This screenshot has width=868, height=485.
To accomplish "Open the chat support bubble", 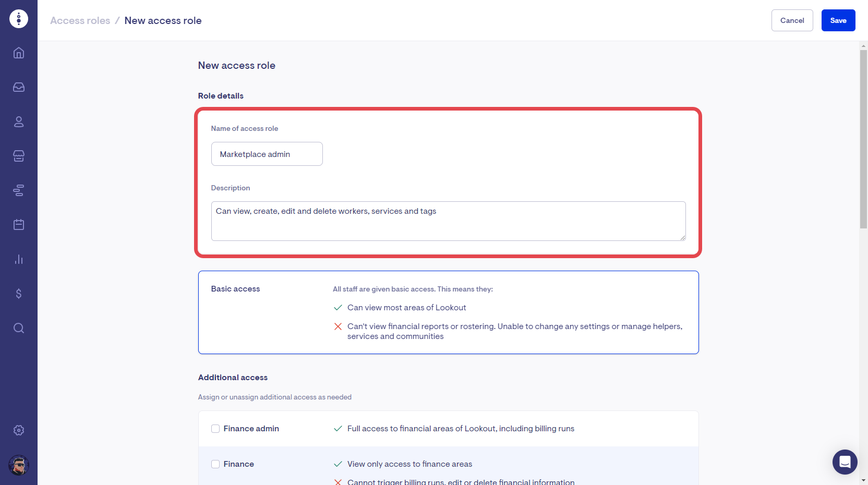I will pos(845,462).
